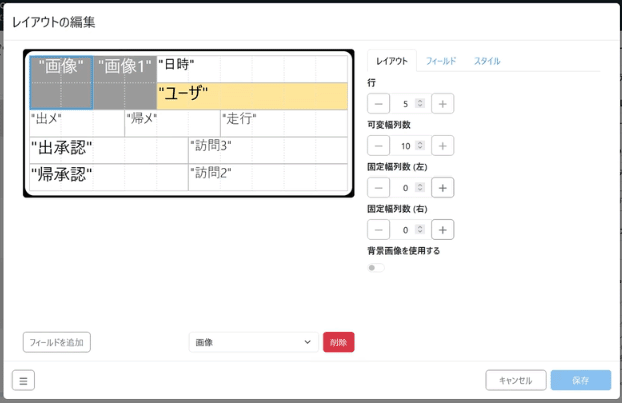
Task: Increase 固定幅列数 (左) with the plus button
Action: point(443,187)
